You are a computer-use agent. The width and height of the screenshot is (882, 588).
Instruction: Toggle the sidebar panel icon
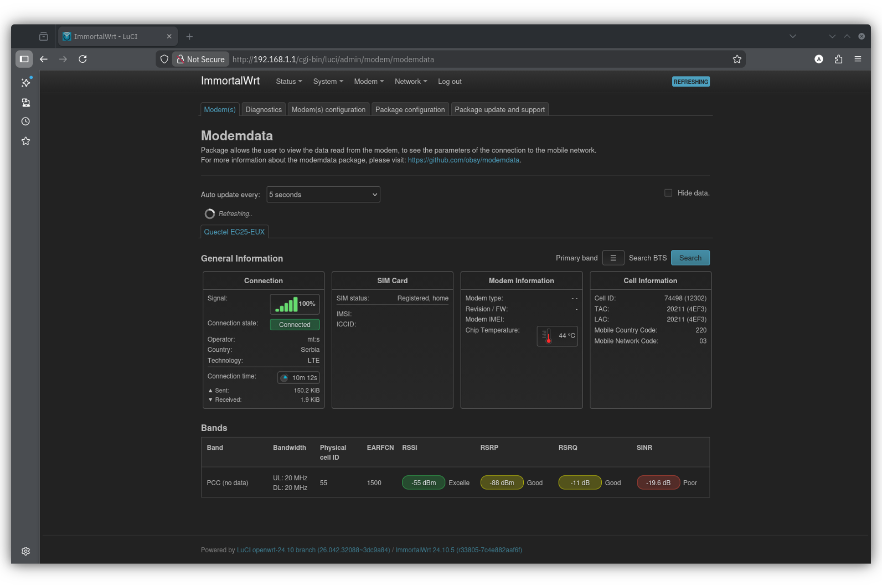(x=24, y=59)
